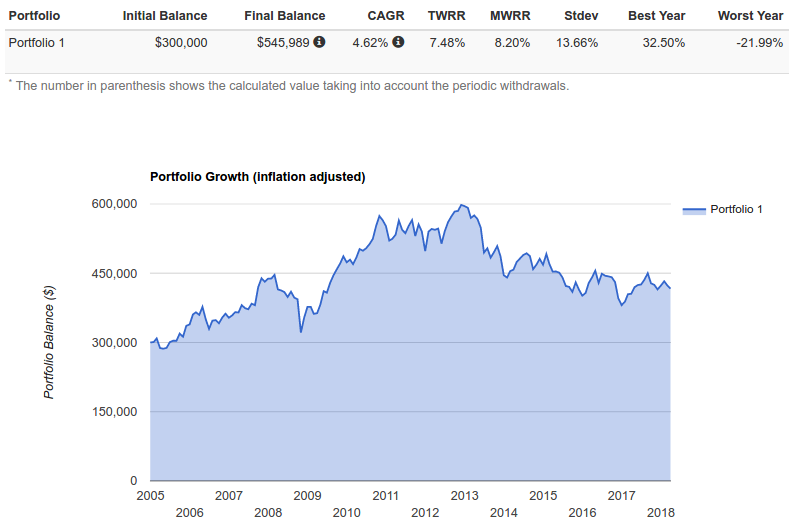Toggle the Portfolio 1 legend label in chart
The height and width of the screenshot is (526, 789).
click(736, 209)
